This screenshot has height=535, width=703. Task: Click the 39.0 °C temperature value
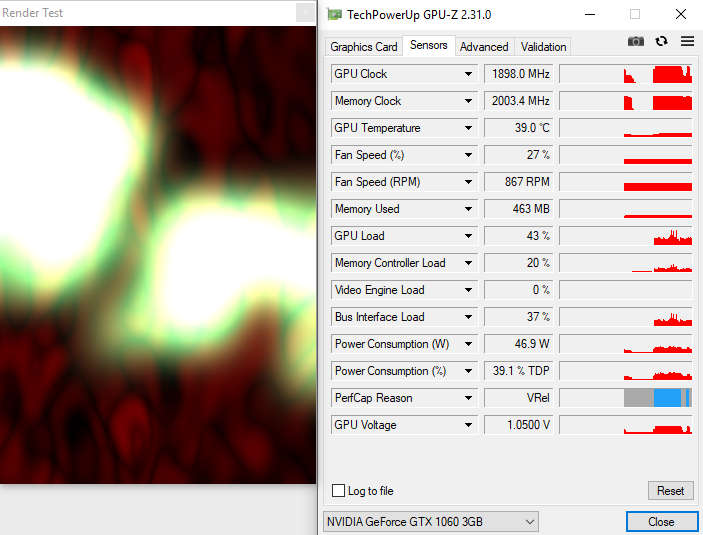click(x=519, y=128)
